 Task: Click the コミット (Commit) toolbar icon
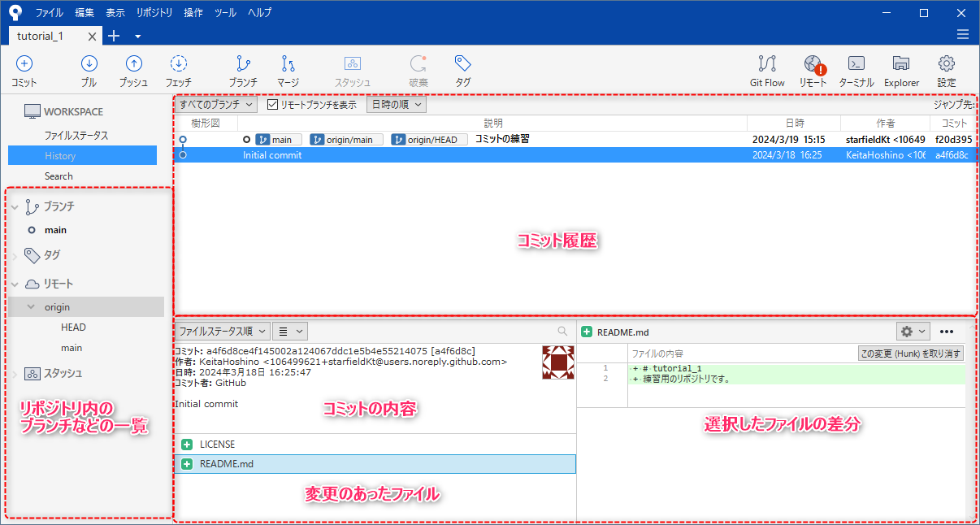tap(24, 71)
